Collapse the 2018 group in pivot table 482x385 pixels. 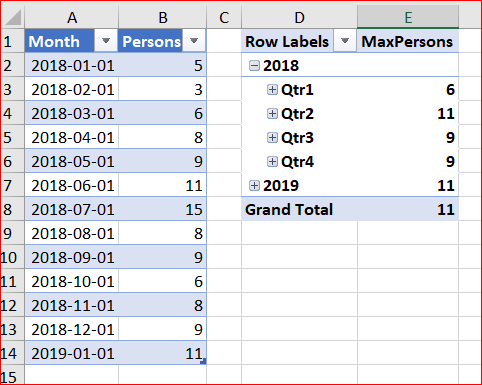254,66
